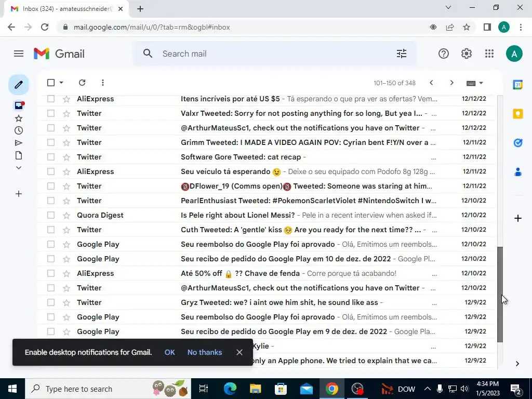
Task: Go to newer messages page
Action: pos(431,83)
